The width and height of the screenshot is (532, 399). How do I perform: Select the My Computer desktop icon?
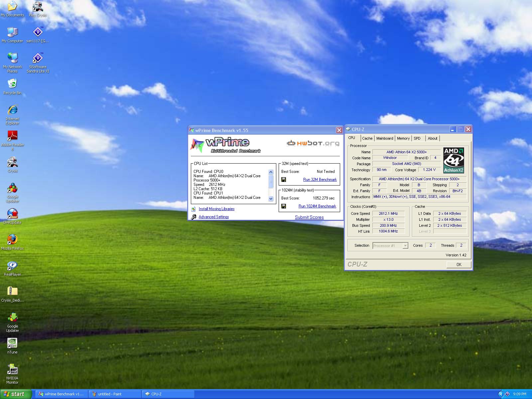[12, 35]
